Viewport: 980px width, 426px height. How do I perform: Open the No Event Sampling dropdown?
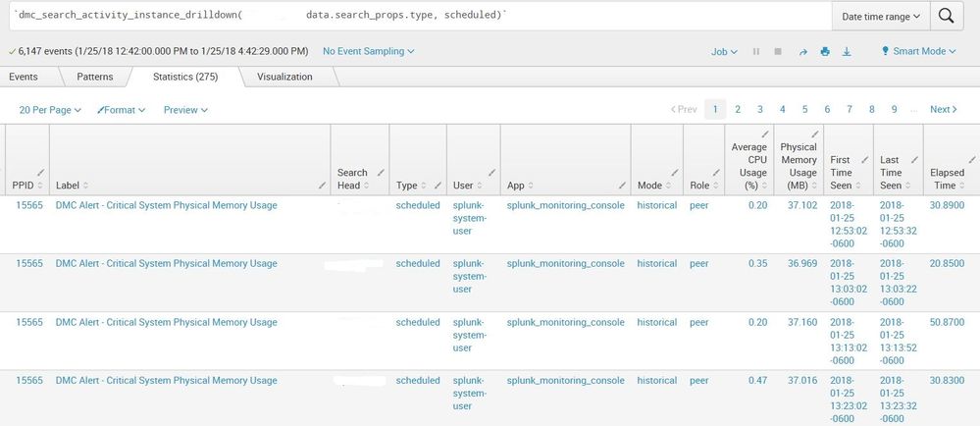click(x=368, y=51)
